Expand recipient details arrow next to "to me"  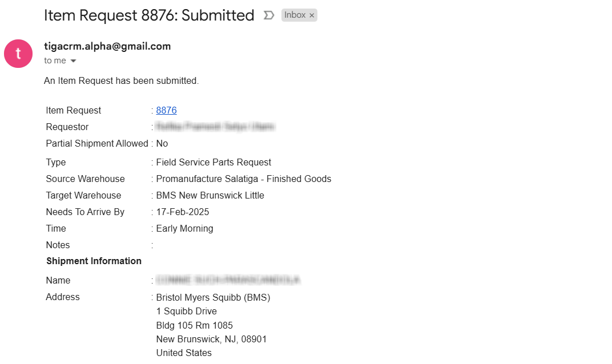[x=74, y=61]
